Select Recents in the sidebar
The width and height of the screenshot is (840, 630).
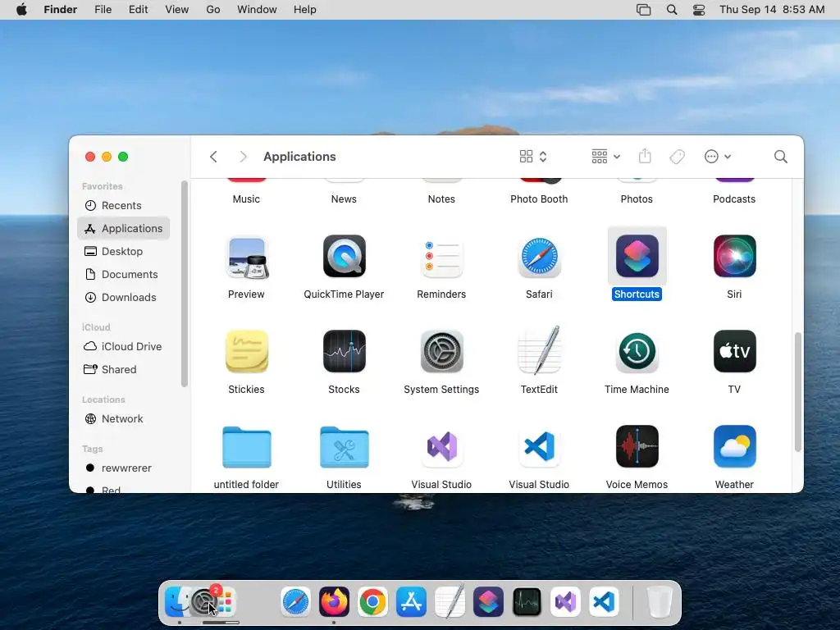click(123, 206)
